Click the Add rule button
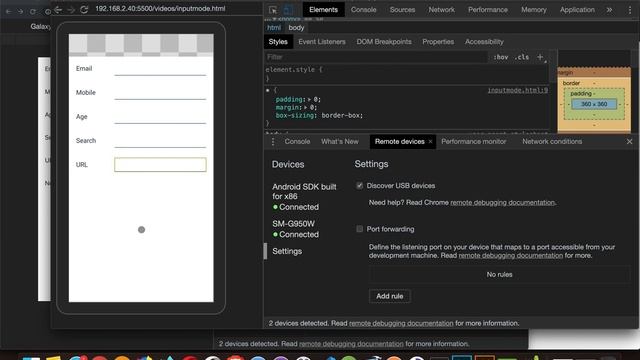This screenshot has height=360, width=640. click(389, 296)
